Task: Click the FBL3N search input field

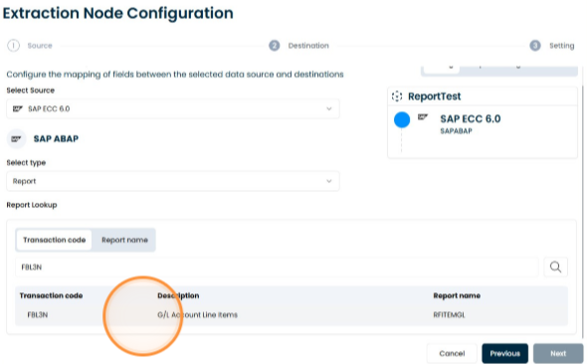Action: tap(277, 268)
